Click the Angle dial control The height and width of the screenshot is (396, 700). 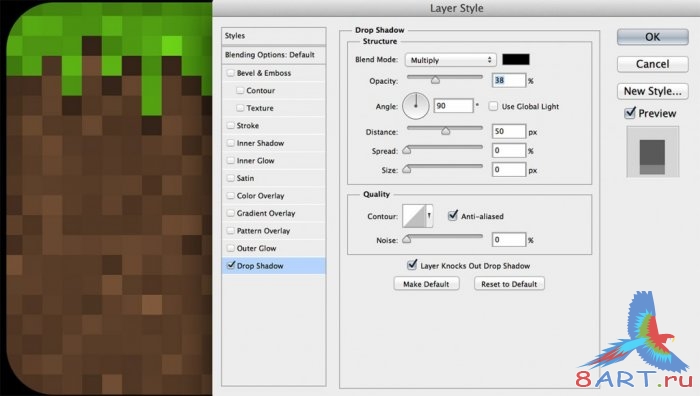[416, 106]
